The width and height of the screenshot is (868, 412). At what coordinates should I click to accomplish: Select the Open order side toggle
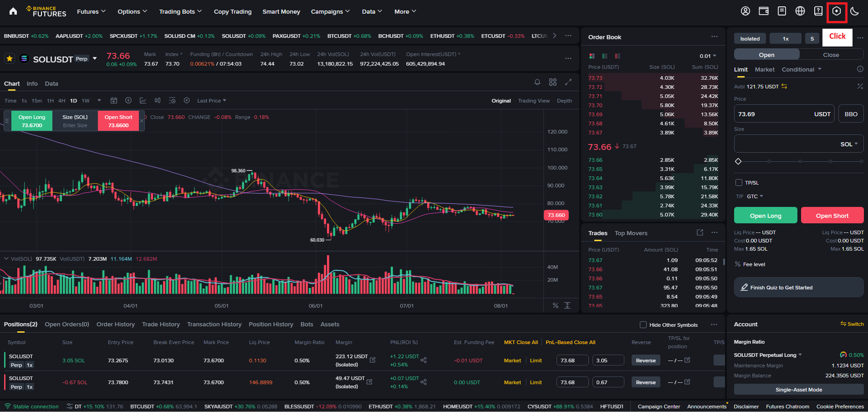click(767, 55)
